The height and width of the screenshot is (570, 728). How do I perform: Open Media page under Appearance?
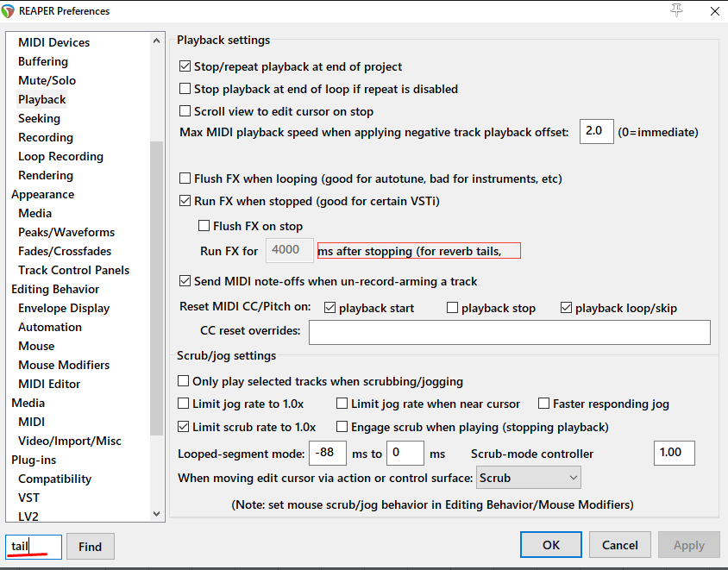pyautogui.click(x=35, y=214)
